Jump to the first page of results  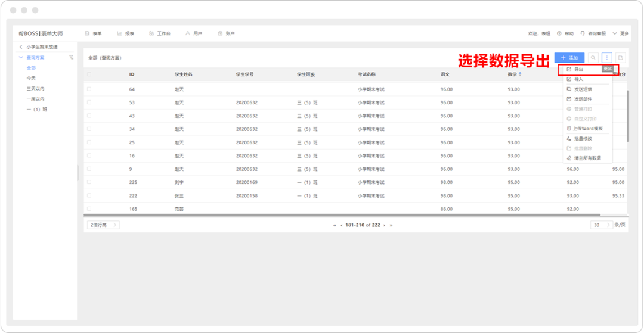tap(334, 225)
